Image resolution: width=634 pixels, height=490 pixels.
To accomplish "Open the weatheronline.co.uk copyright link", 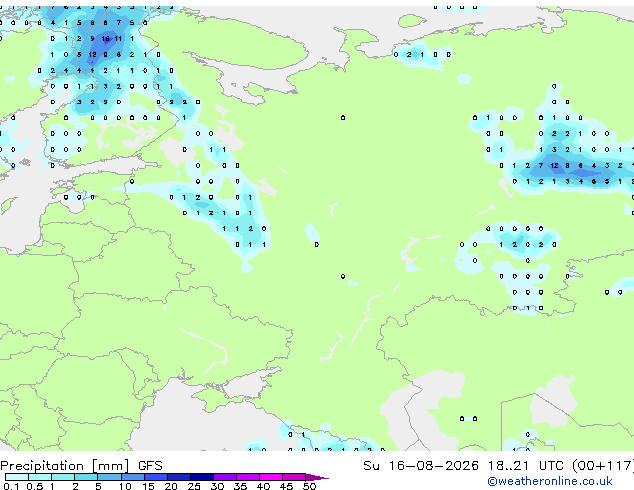I will tap(549, 481).
